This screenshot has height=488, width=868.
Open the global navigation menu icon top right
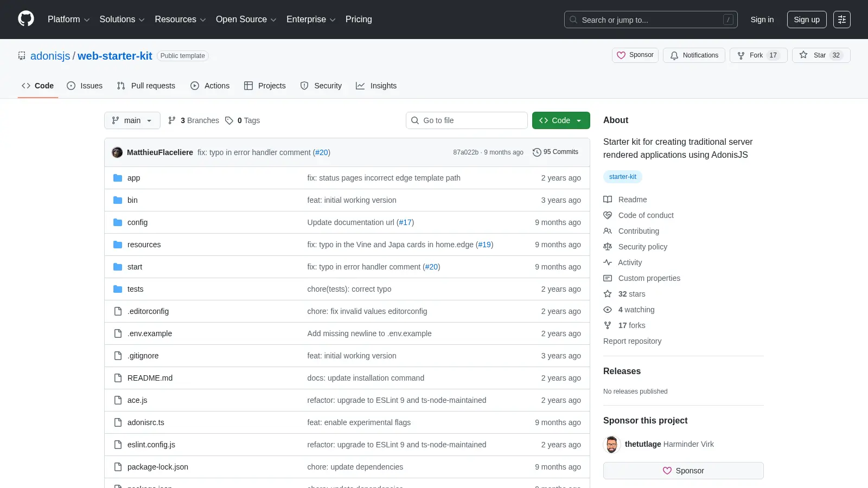(842, 20)
